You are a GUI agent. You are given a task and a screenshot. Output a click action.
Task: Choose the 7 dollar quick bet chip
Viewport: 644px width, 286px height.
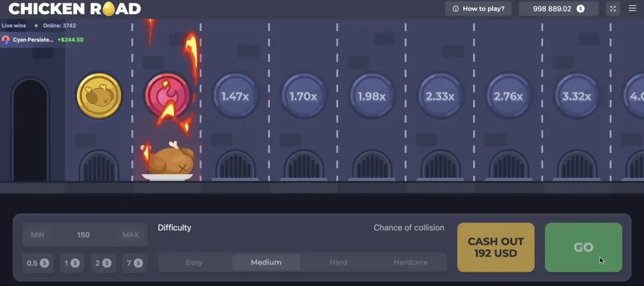tap(135, 263)
